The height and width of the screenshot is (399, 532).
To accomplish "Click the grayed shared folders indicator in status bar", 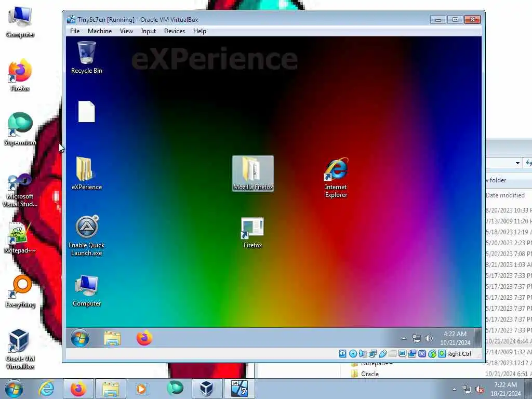I will point(393,354).
